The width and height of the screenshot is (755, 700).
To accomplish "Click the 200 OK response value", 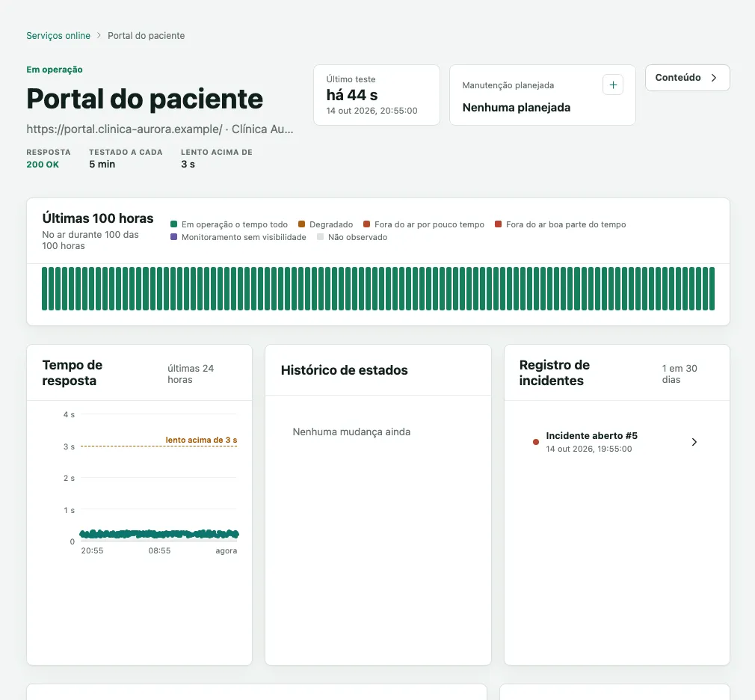I will tap(43, 165).
